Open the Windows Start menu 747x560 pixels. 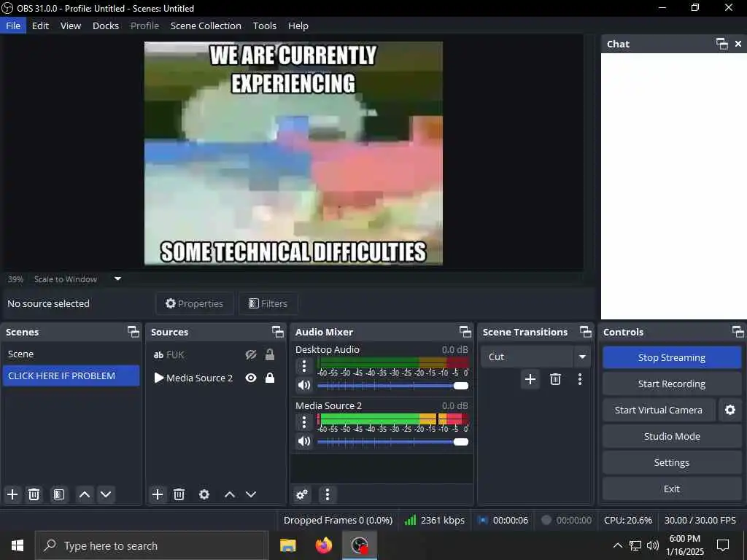pyautogui.click(x=18, y=545)
